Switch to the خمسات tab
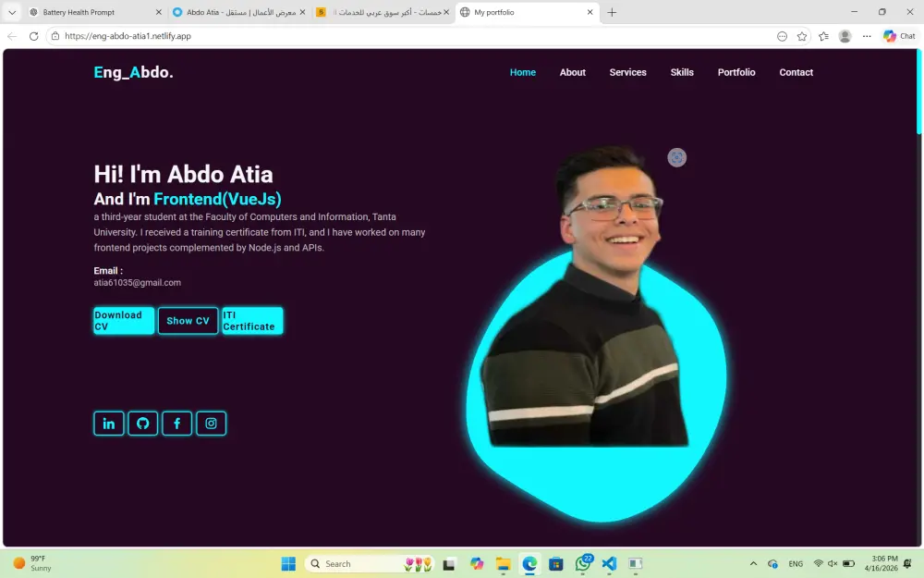Viewport: 924px width, 578px height. pyautogui.click(x=382, y=12)
